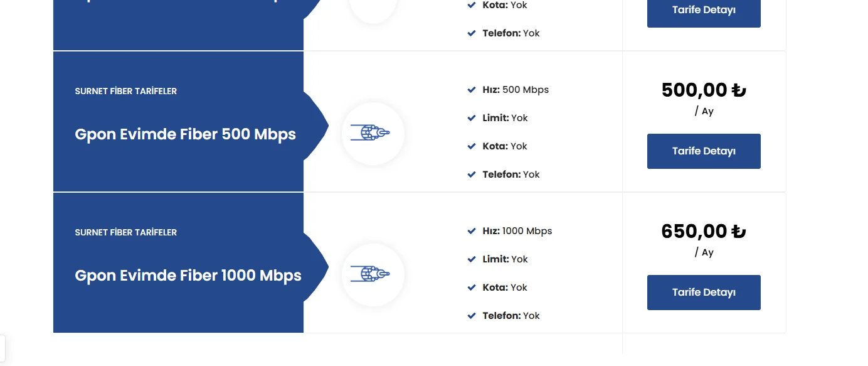
Task: Click the 500,00 ₺ monthly price
Action: [704, 90]
